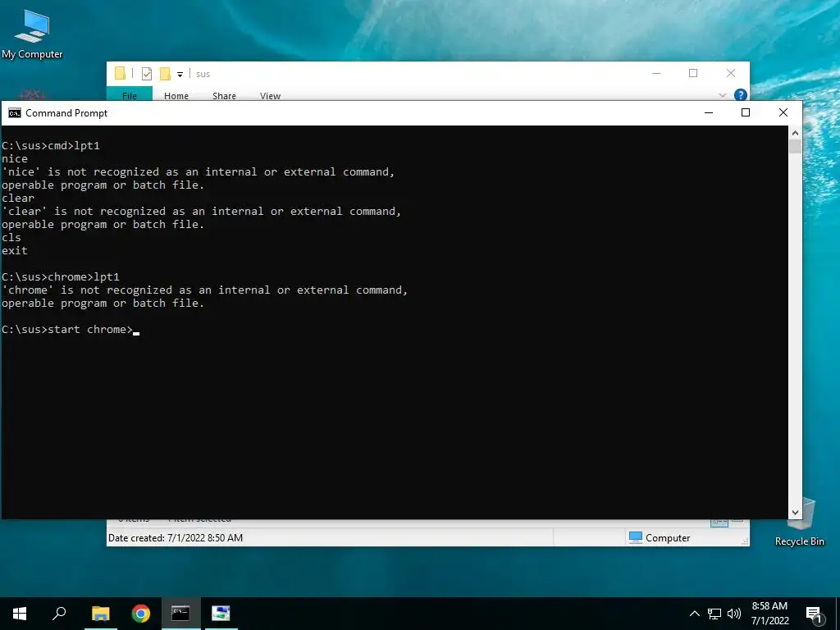Click the Windows Start button
The height and width of the screenshot is (630, 840).
20,614
